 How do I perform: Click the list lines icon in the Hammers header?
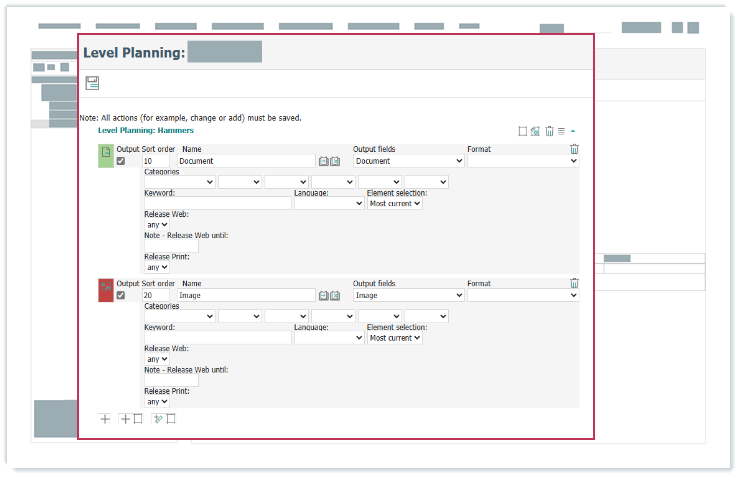click(x=561, y=131)
